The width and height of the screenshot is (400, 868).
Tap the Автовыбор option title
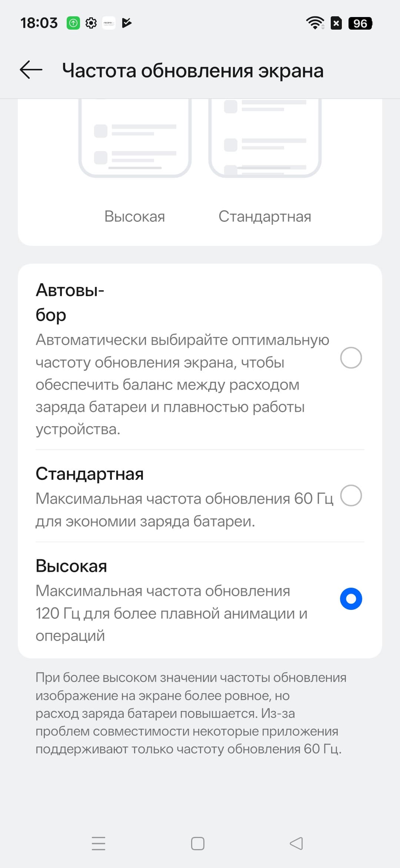point(70,302)
